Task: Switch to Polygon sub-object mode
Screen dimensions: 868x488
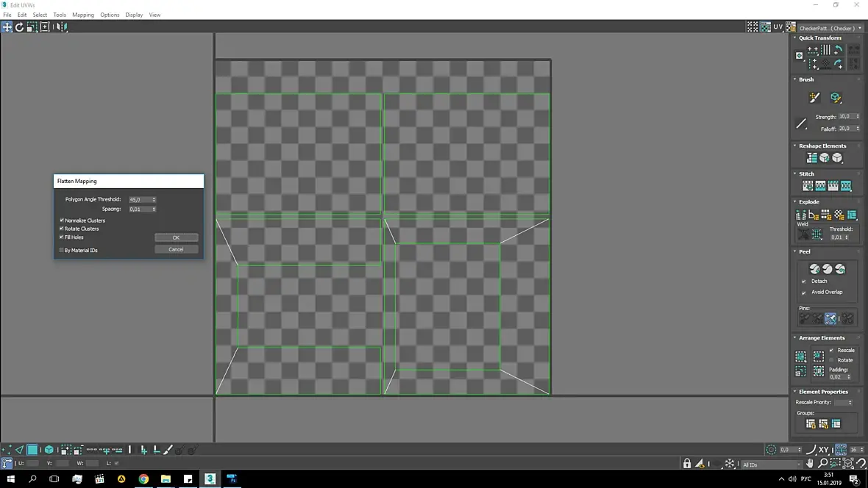Action: pos(32,450)
